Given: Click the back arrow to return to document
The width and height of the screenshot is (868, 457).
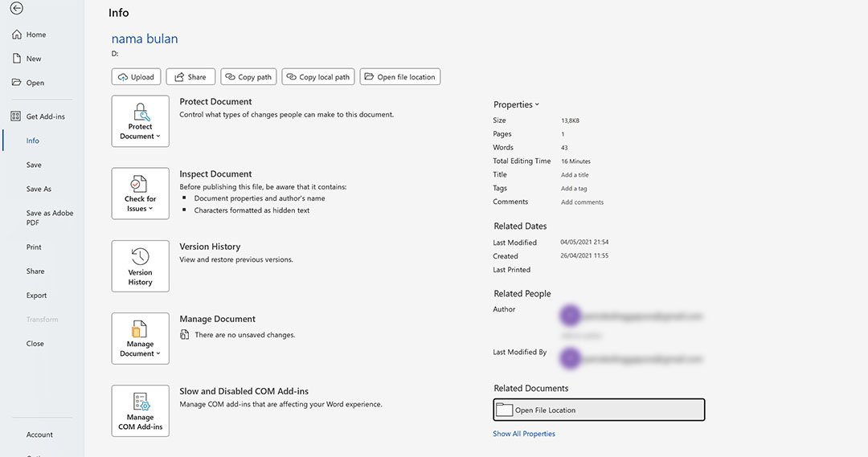Looking at the screenshot, I should click(x=16, y=9).
